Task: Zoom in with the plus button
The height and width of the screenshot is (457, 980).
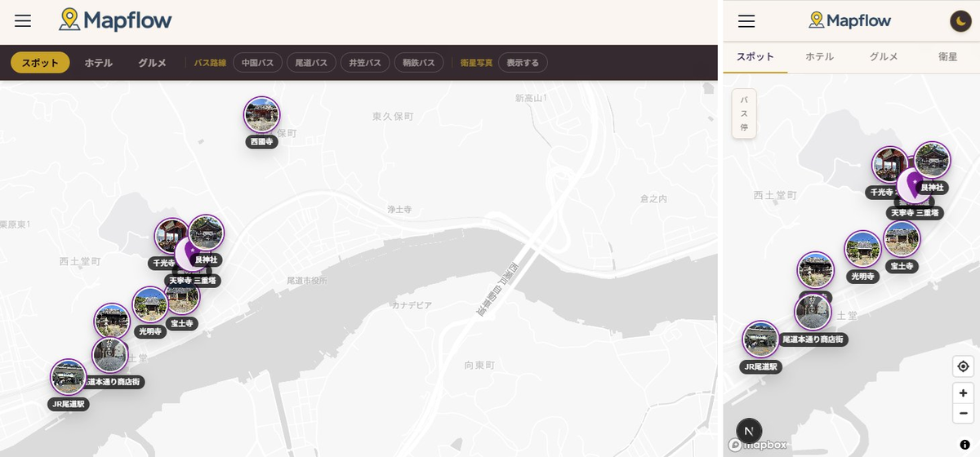Action: point(963,393)
